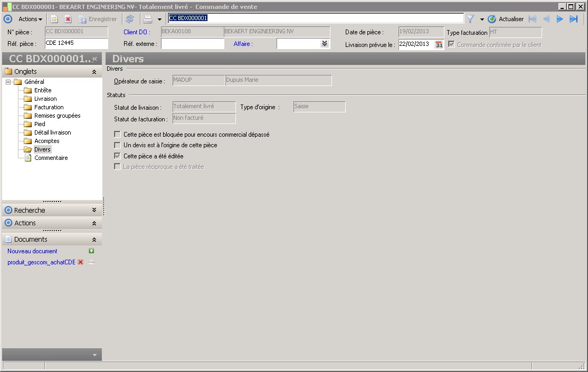Click the Recherche section circular icon
The width and height of the screenshot is (588, 372).
click(x=8, y=210)
